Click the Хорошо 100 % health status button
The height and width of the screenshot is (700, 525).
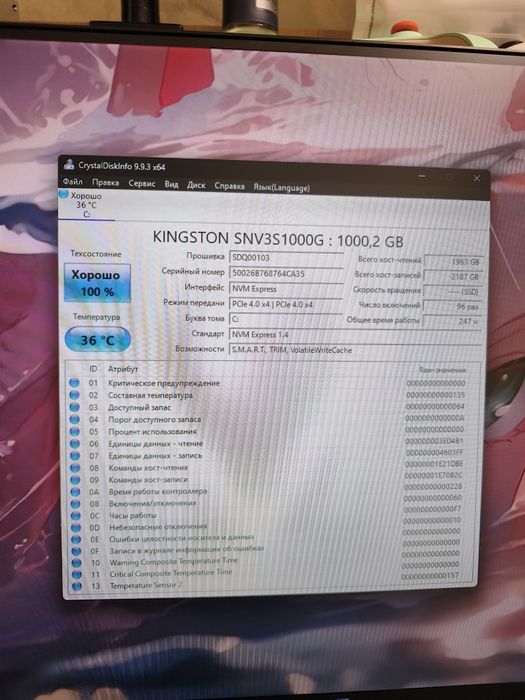[x=97, y=283]
